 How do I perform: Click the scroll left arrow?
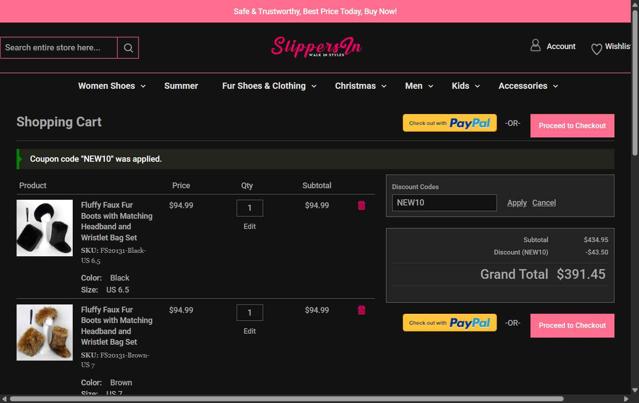4,399
